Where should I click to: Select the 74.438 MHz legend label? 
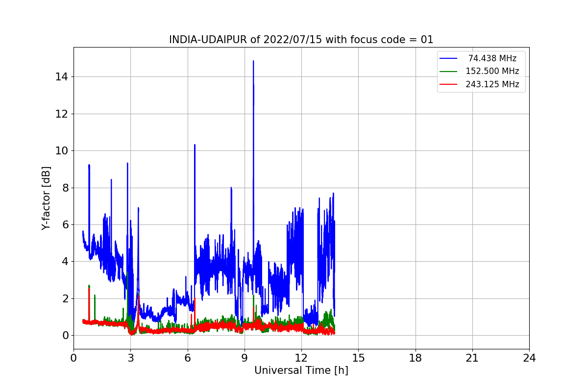tap(492, 58)
